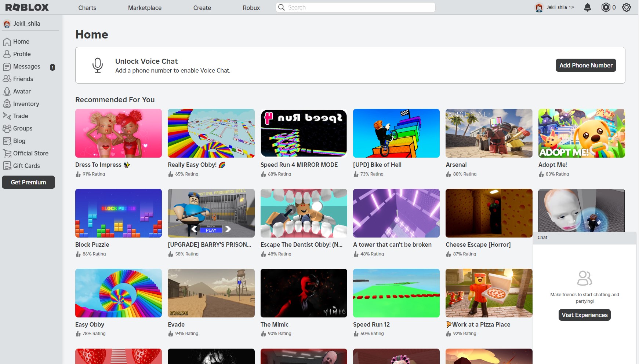The width and height of the screenshot is (639, 364).
Task: Click the Jekil_shila avatar in header
Action: click(539, 7)
